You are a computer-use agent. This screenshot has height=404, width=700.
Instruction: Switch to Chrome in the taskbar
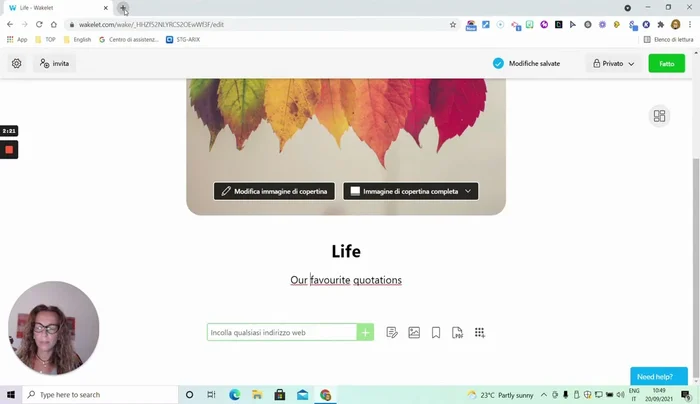[x=325, y=395]
